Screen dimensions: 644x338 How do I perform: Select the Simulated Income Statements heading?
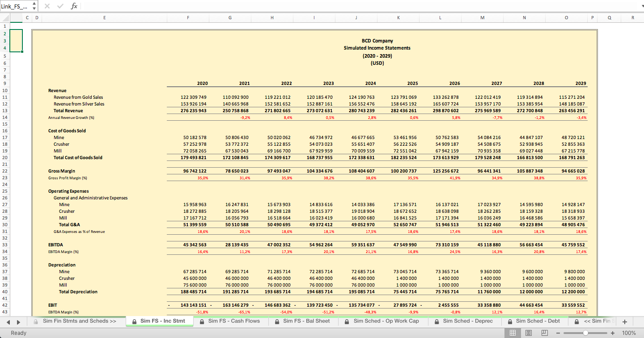point(377,48)
